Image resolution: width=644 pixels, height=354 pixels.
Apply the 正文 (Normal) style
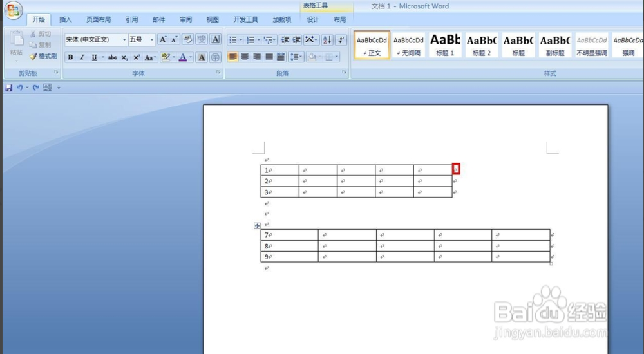click(x=372, y=45)
